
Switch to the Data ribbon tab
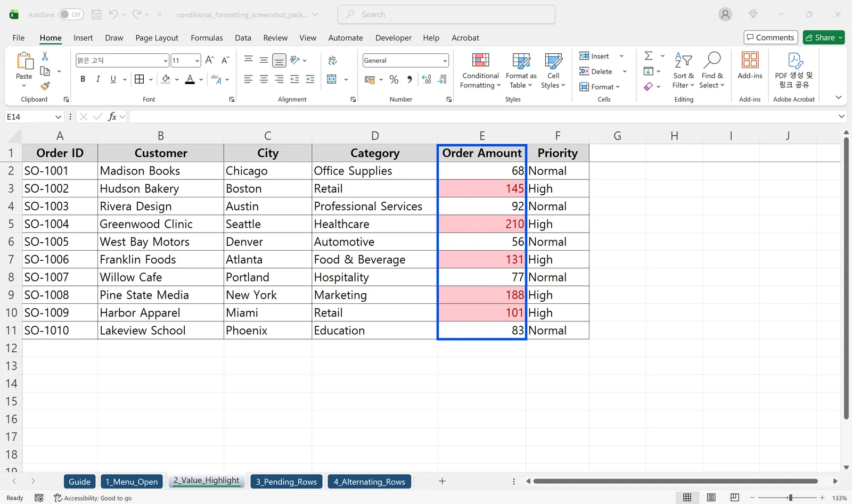tap(243, 38)
